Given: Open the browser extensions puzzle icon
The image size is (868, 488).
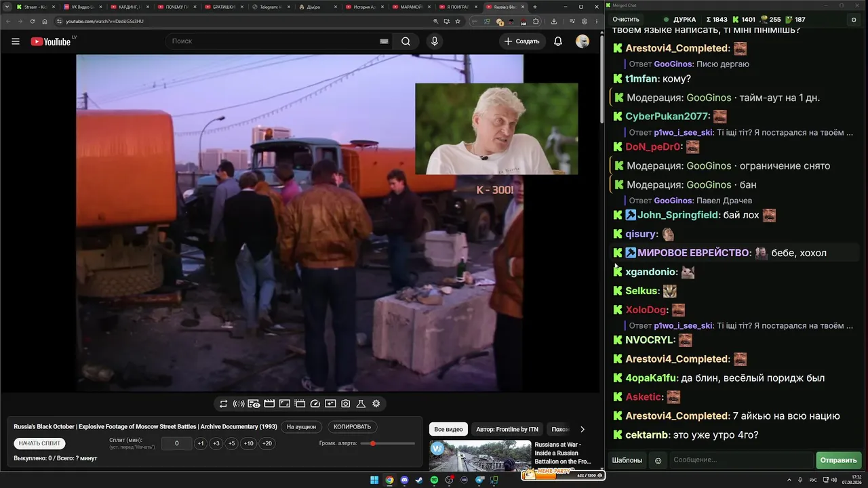Looking at the screenshot, I should point(536,21).
